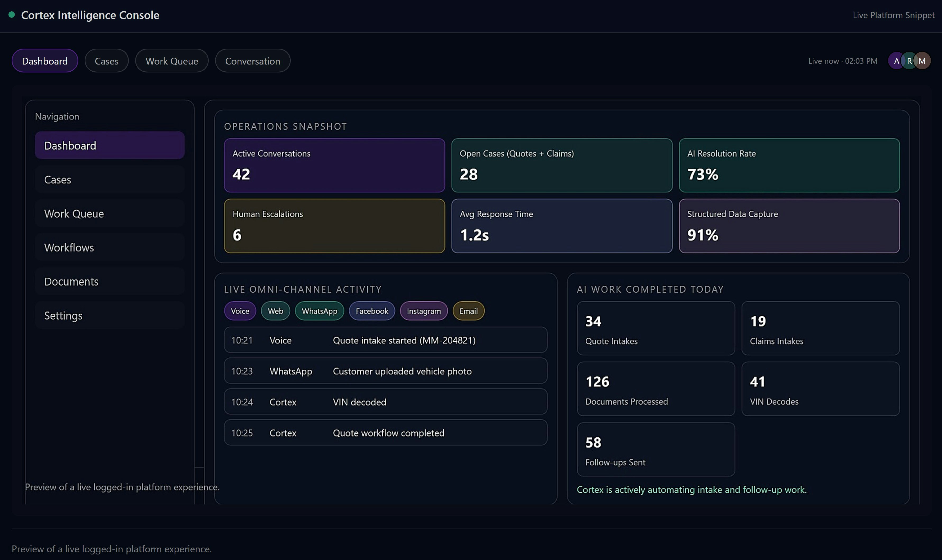Screen dimensions: 942x560
Task: Select the Email channel chip
Action: [x=468, y=311]
